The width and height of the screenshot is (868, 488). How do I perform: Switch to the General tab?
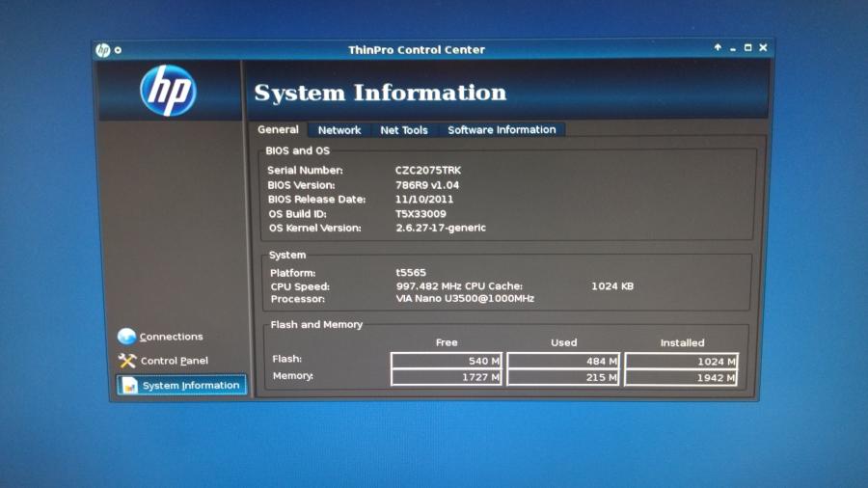[278, 129]
